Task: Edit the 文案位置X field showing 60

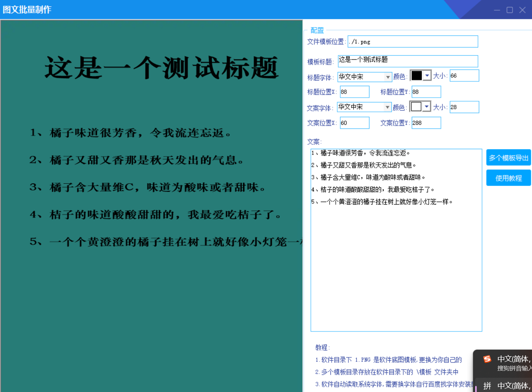Action: (x=354, y=123)
